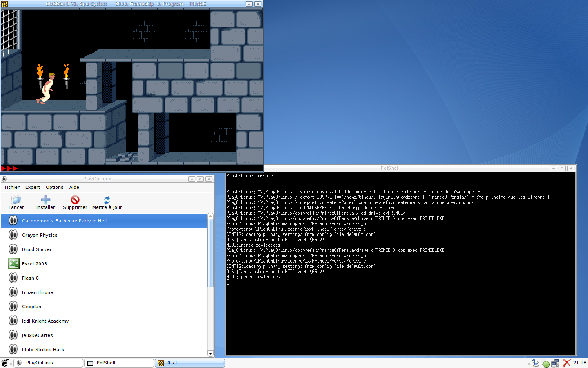Open the Options menu

pos(55,187)
